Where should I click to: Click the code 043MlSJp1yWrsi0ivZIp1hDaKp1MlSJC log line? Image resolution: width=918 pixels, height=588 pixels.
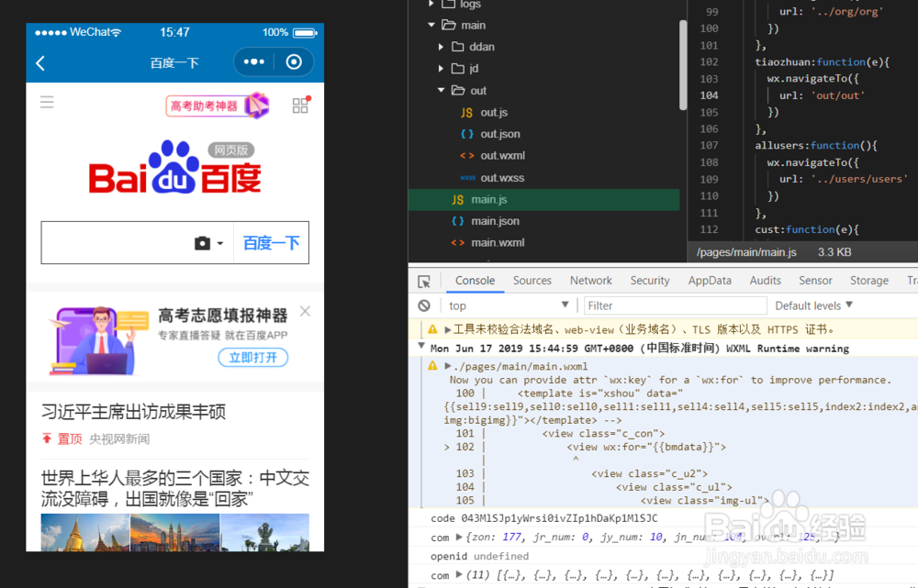tap(544, 518)
